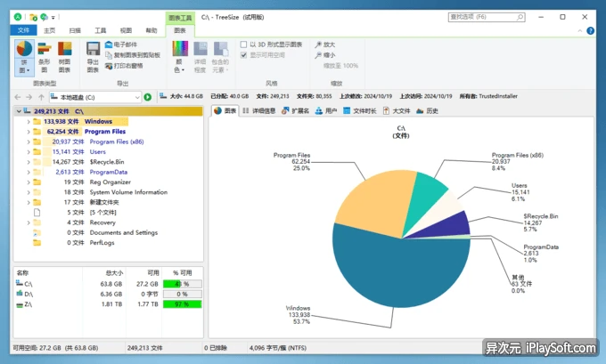Open the File menu tab
Screen dimensions: 606x364
[23, 30]
